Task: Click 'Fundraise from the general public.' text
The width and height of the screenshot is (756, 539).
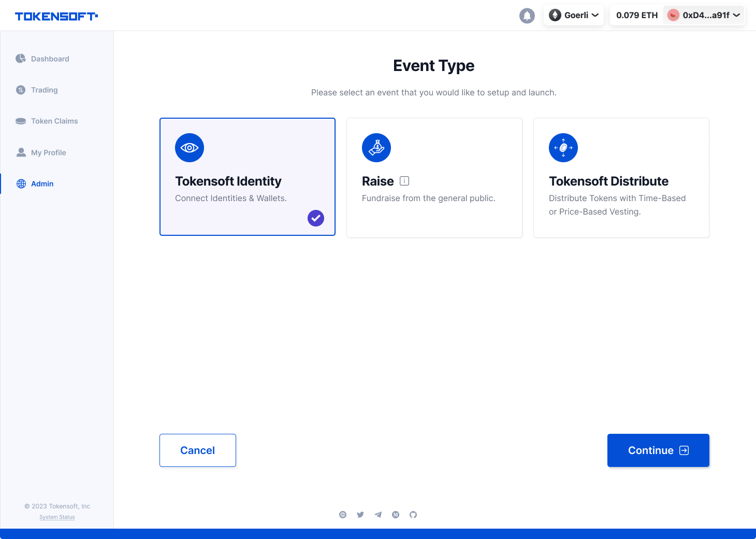Action: coord(429,198)
